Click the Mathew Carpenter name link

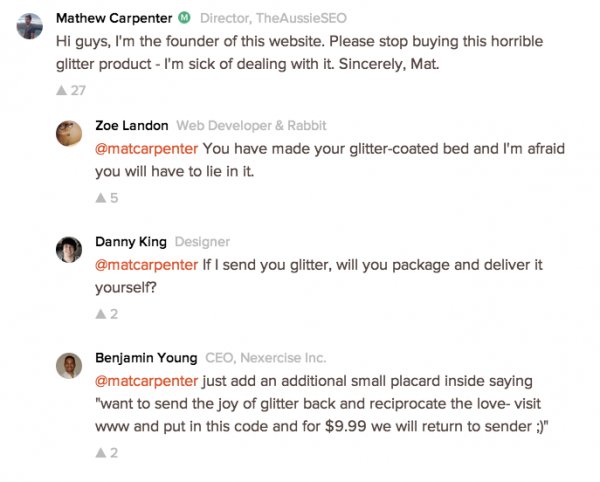114,18
